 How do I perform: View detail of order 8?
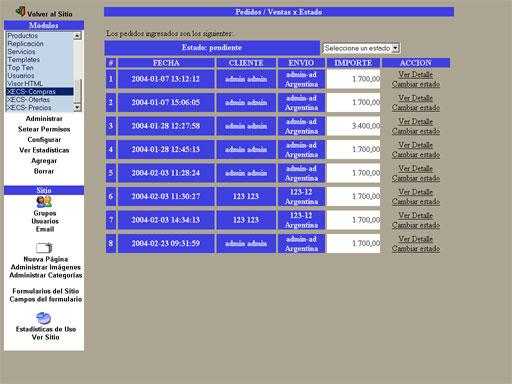click(x=416, y=239)
